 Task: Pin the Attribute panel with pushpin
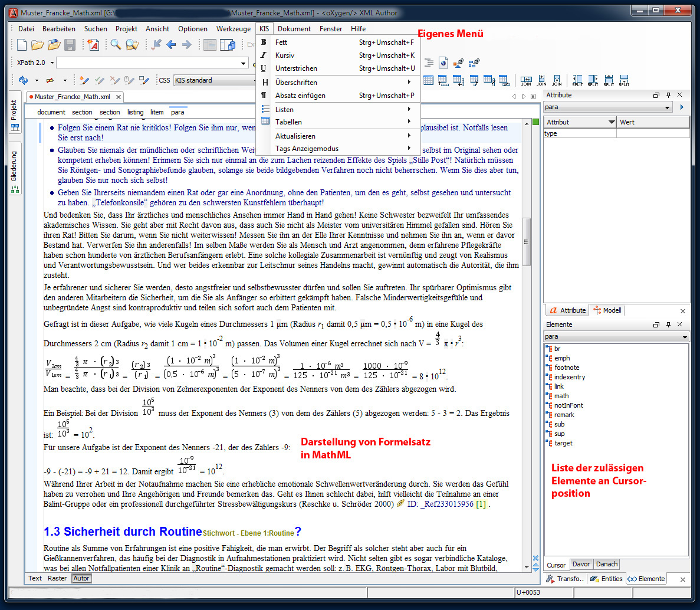(x=668, y=95)
